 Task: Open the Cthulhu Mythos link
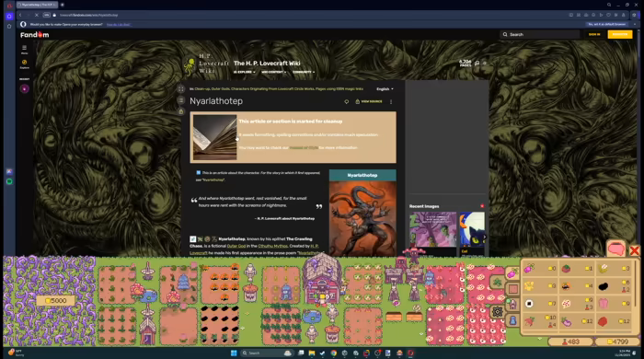tap(272, 246)
